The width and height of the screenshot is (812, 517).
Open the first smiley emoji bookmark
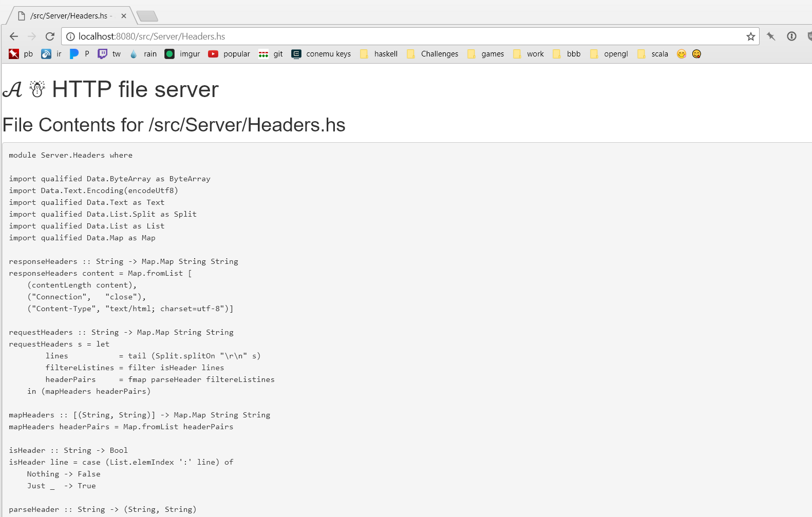tap(682, 54)
